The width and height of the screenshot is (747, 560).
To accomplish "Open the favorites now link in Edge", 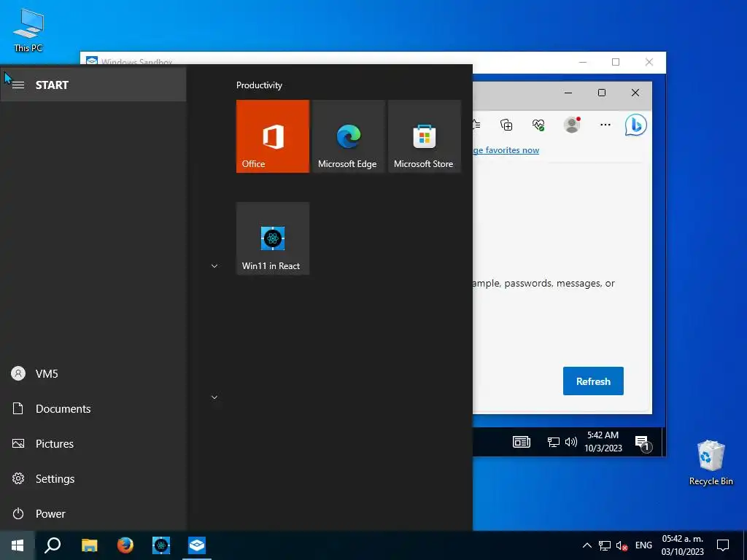I will [506, 150].
